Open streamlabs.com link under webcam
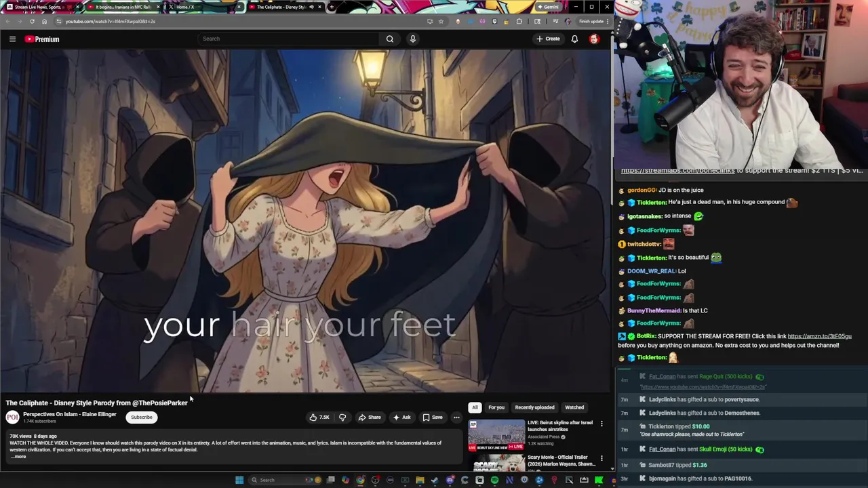Screen dimensions: 868x488 [x=677, y=171]
